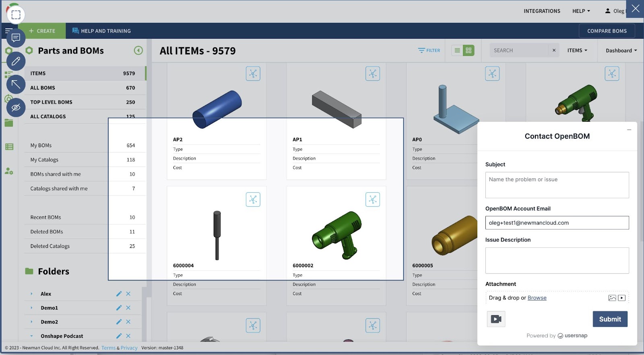The image size is (644, 355).
Task: Open the ITEMS search scope dropdown
Action: (x=577, y=50)
